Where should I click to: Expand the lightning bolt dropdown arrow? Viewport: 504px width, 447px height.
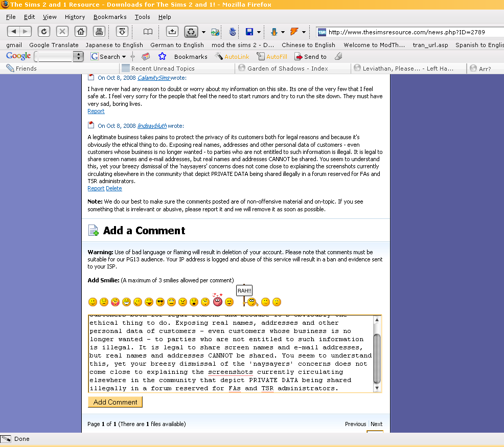[304, 32]
